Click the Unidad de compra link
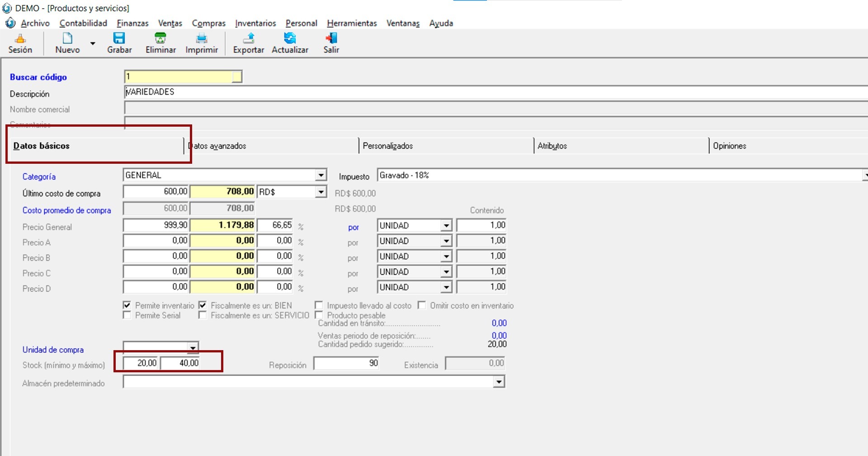This screenshot has height=456, width=868. pyautogui.click(x=53, y=350)
